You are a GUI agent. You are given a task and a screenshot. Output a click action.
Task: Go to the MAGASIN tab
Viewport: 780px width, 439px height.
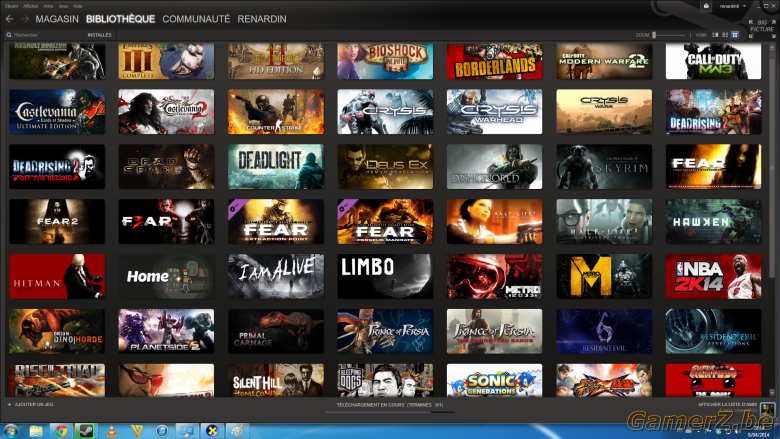pyautogui.click(x=57, y=19)
